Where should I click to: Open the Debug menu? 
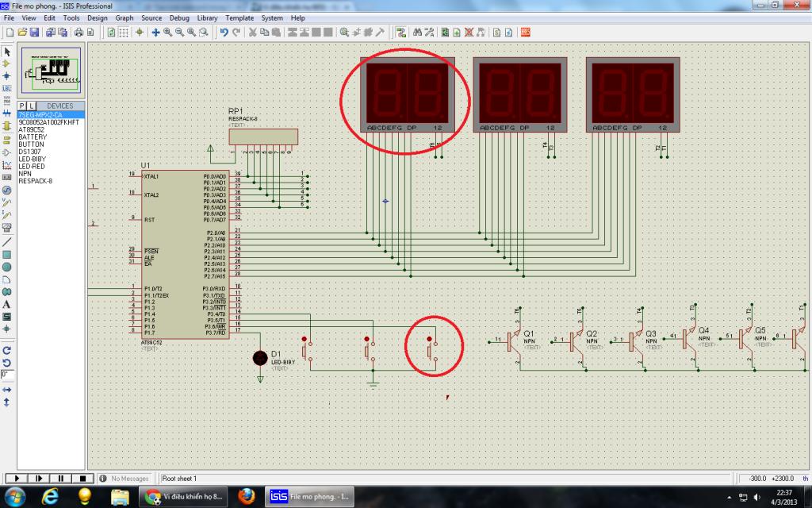click(x=179, y=17)
